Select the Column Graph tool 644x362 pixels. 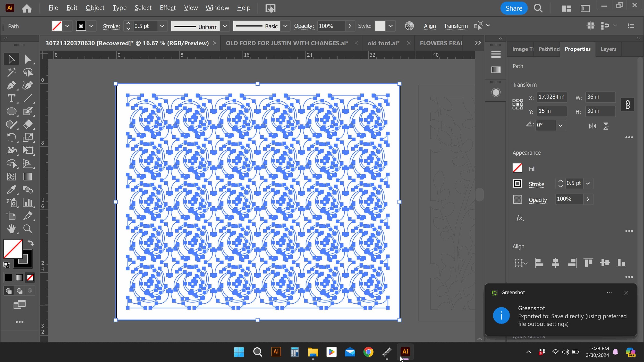(x=28, y=203)
